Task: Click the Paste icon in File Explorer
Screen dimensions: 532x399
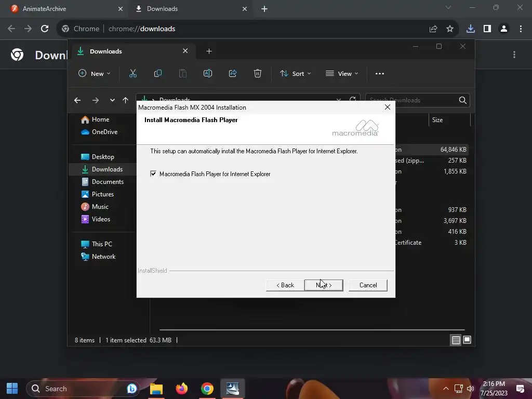Action: 183,73
